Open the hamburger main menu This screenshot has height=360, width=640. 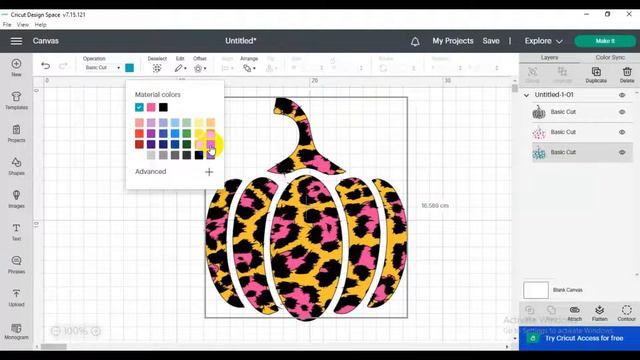pyautogui.click(x=16, y=41)
